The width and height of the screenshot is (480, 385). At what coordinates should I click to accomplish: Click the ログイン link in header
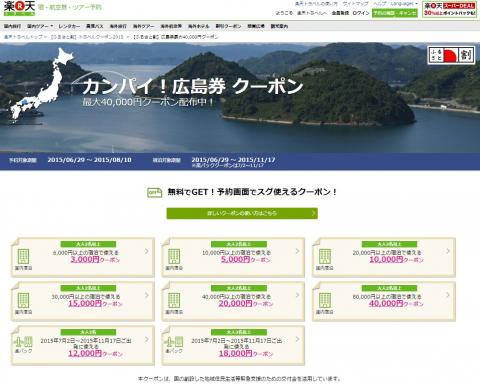[x=361, y=13]
